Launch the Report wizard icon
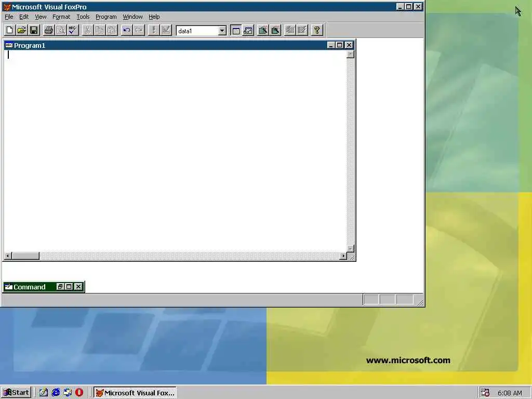 (x=275, y=30)
